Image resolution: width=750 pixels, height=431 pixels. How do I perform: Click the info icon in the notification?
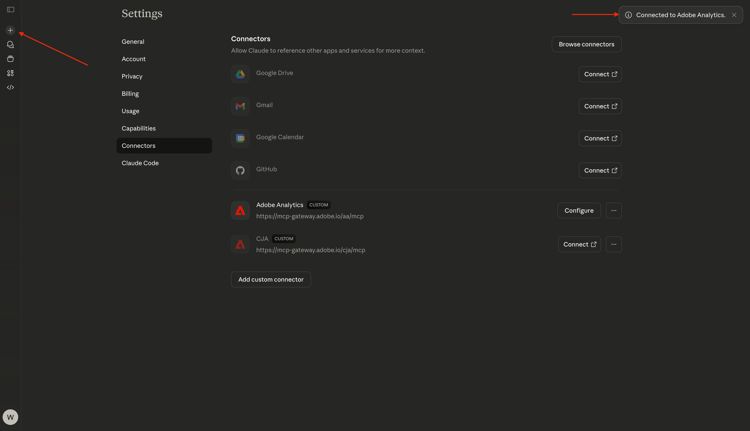click(x=628, y=15)
